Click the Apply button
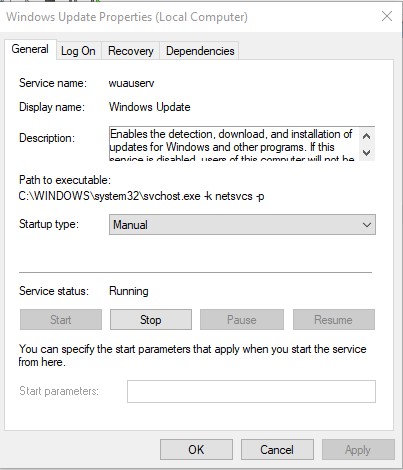This screenshot has height=470, width=403. click(358, 450)
